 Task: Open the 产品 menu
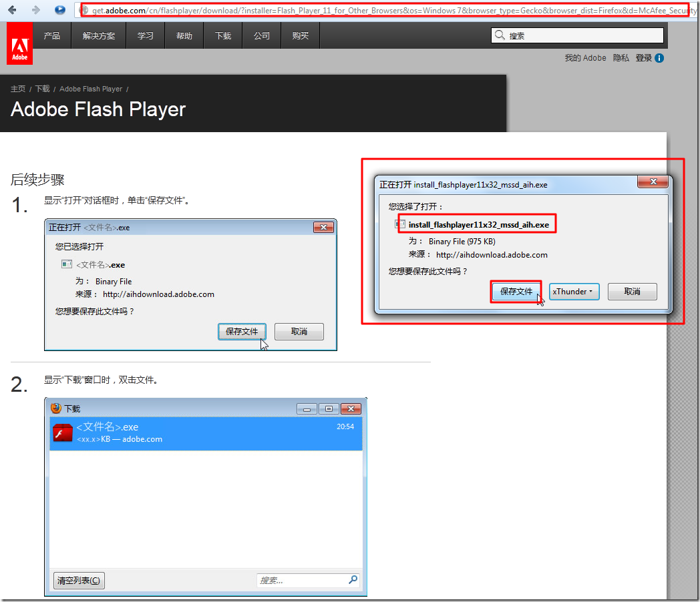52,35
